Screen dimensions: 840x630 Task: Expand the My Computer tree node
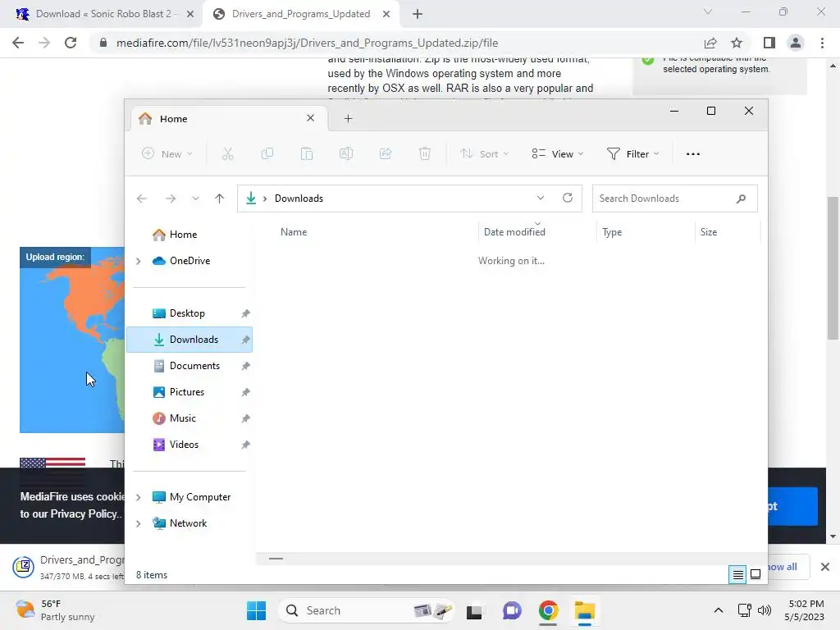138,497
